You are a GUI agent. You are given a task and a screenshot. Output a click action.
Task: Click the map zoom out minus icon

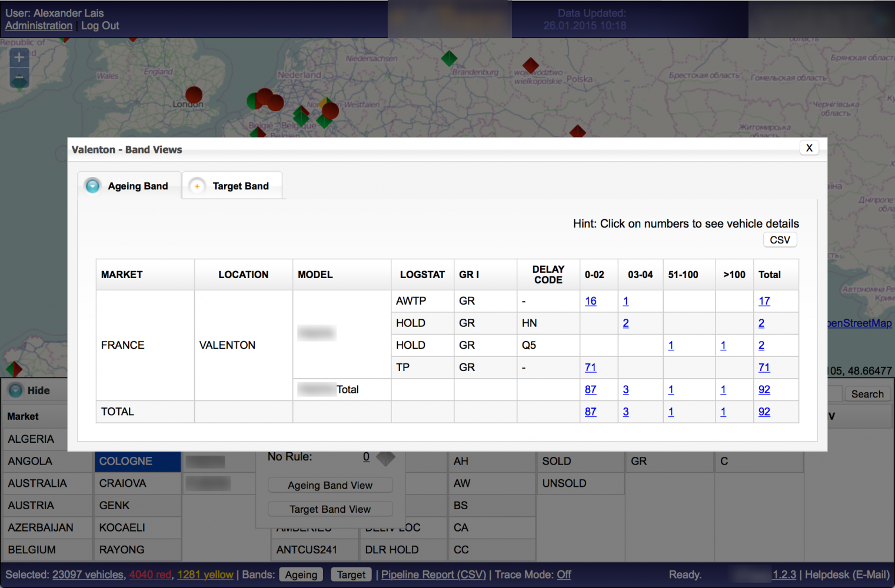click(19, 78)
